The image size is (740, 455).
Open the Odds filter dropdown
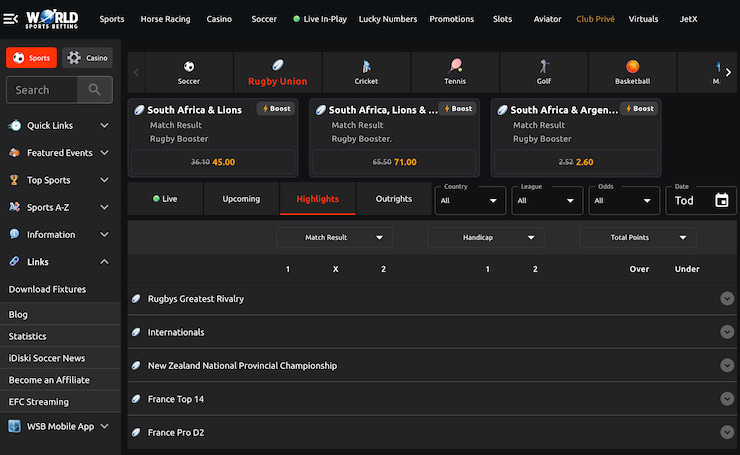coord(624,200)
